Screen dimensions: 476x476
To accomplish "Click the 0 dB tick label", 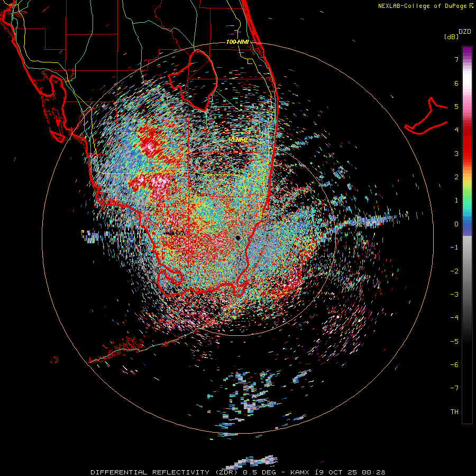I will coord(456,224).
